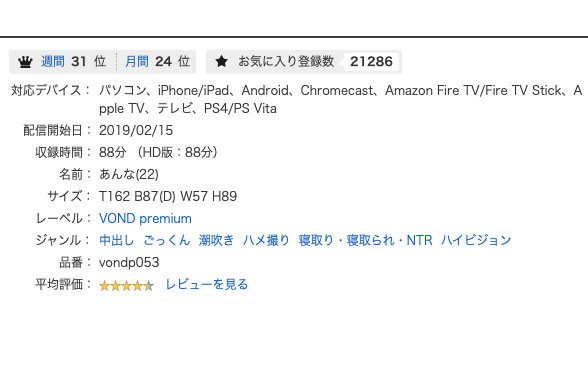Open the VOND premium label link
Screen dimensions: 588x386
[x=146, y=218]
